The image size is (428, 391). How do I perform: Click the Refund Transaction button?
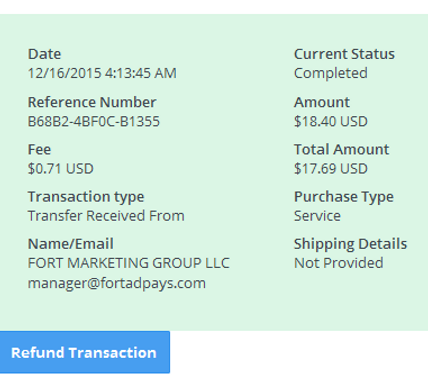click(x=85, y=352)
